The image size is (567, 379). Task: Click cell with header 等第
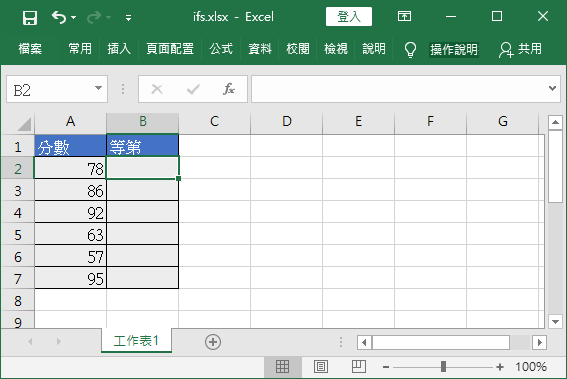pos(142,146)
